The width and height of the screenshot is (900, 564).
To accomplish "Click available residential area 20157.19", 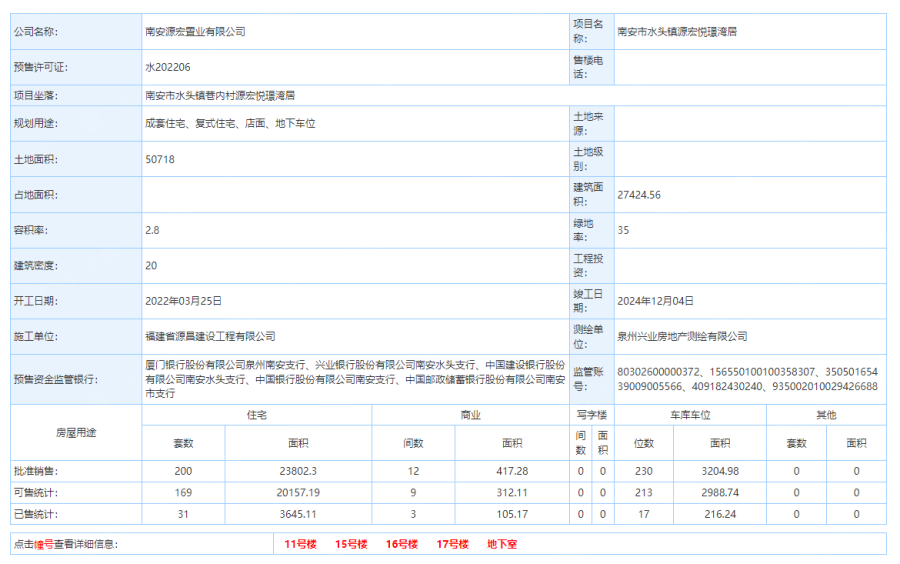I will 298,493.
